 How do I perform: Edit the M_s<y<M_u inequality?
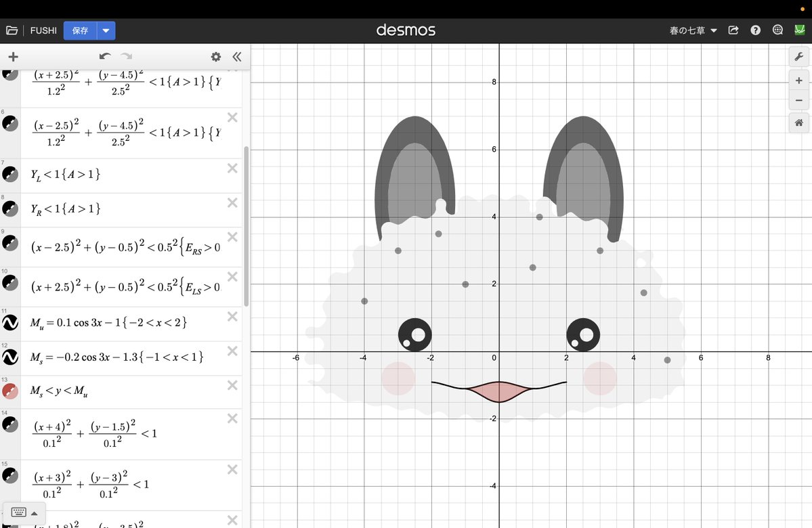58,391
